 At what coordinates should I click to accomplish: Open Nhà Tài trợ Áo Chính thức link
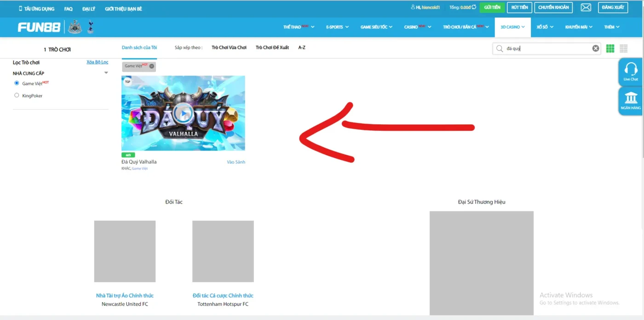(x=125, y=296)
